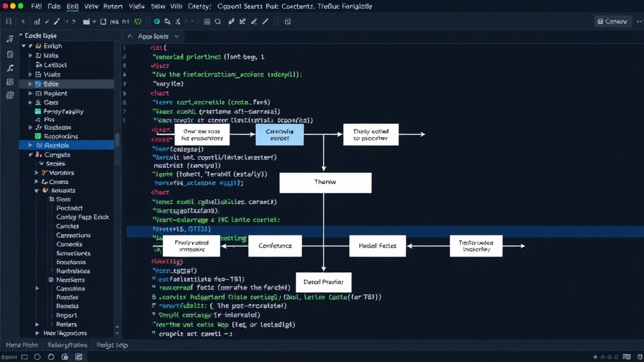Click the Consev button at top right
The image size is (644, 362).
coord(613,21)
